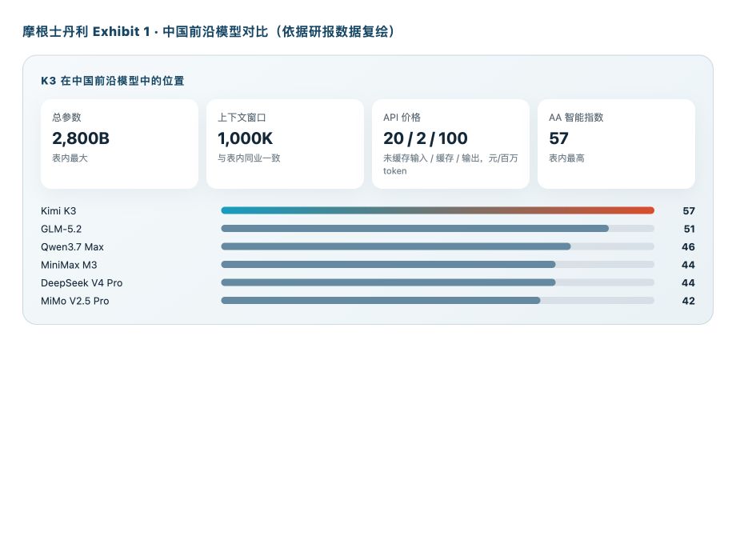Click the score 44 for MiniMax M3
The image size is (736, 560).
(x=688, y=265)
